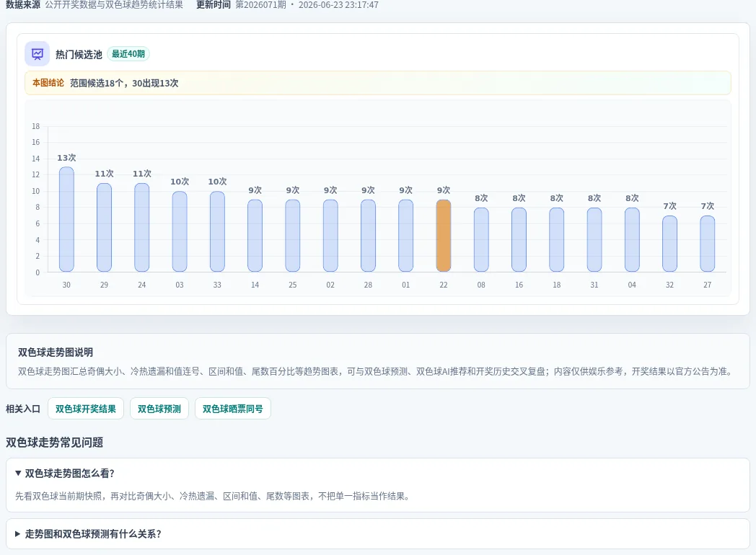Screen dimensions: 756x555
Task: Click the 范围候选18个，30出现13次 text
Action: coord(124,84)
